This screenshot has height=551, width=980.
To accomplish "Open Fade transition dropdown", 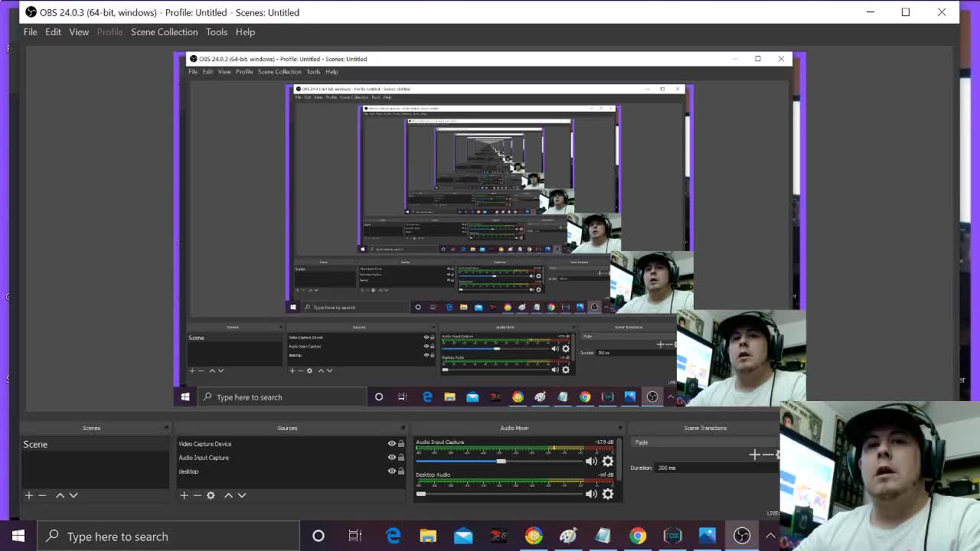I will click(x=704, y=442).
